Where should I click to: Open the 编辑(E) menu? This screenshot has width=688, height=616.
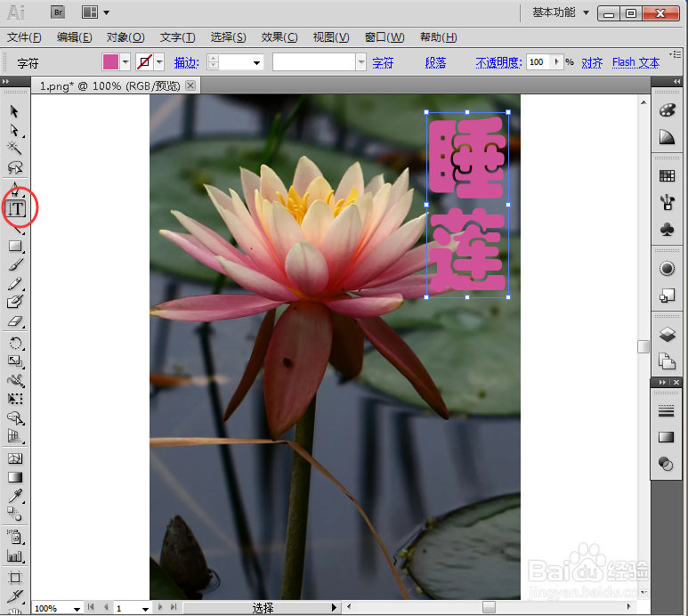[x=74, y=37]
